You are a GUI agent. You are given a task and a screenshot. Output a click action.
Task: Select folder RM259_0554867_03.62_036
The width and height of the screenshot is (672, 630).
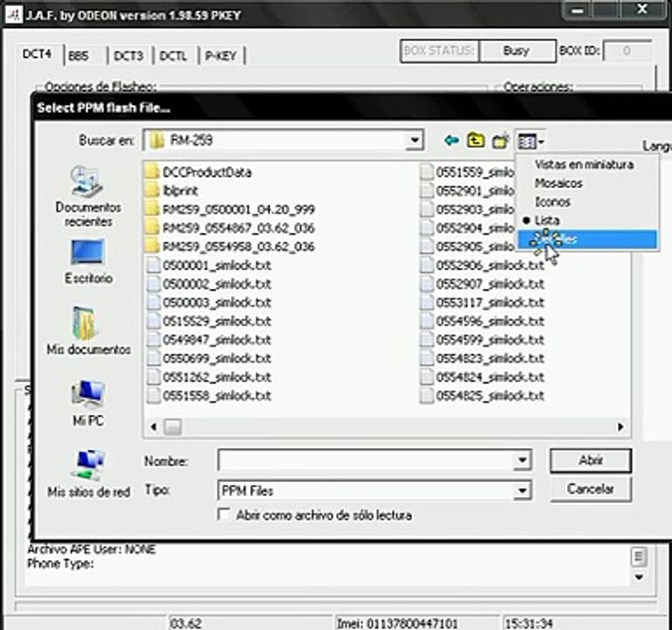click(x=230, y=228)
